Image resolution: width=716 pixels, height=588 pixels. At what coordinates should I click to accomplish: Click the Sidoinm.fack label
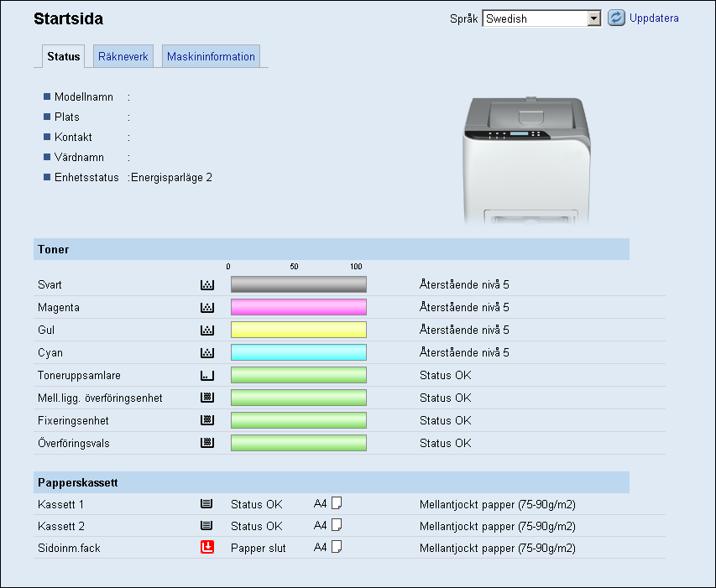point(69,549)
